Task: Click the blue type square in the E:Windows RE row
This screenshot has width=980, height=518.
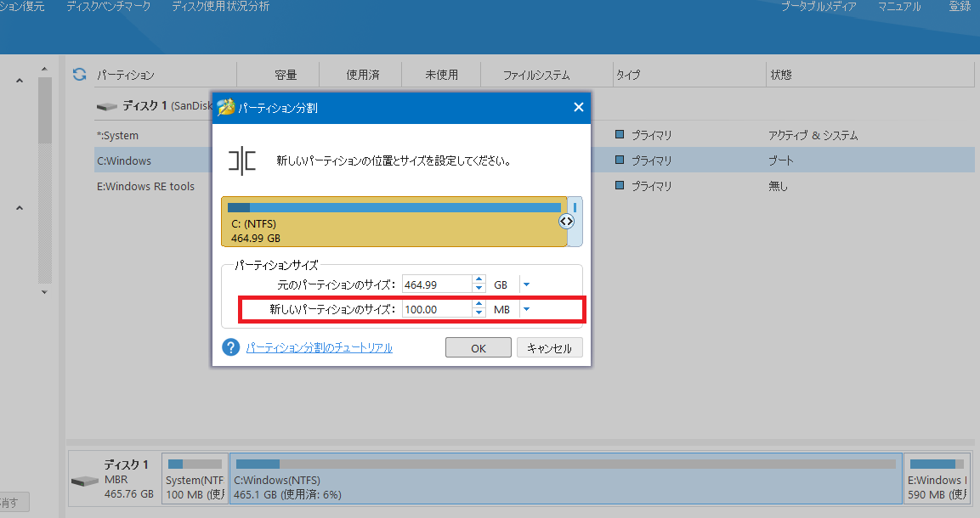Action: (620, 185)
